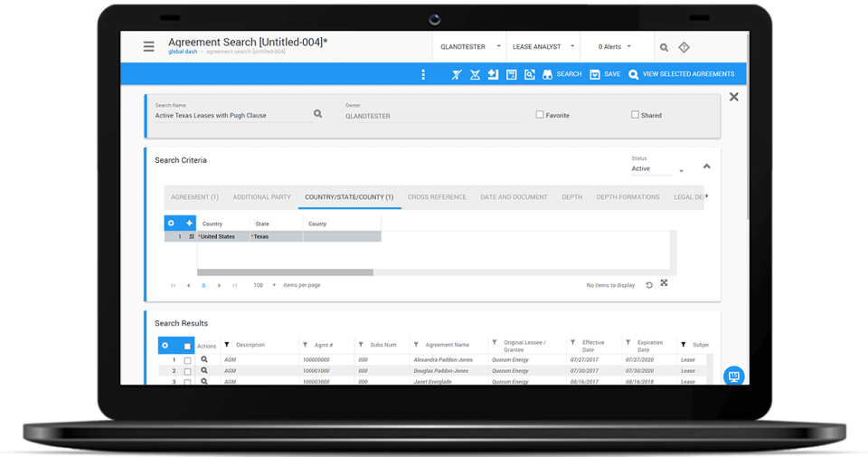Click the SEARCH button label

click(x=569, y=74)
